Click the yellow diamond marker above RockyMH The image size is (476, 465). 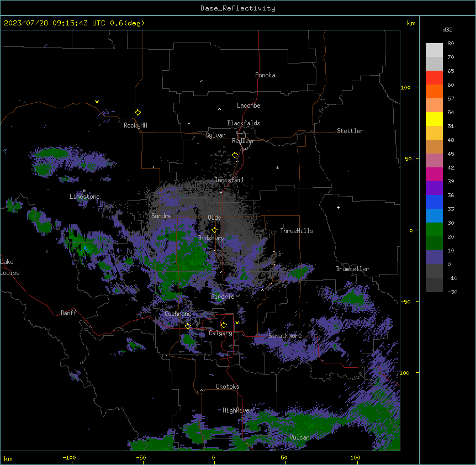point(138,113)
